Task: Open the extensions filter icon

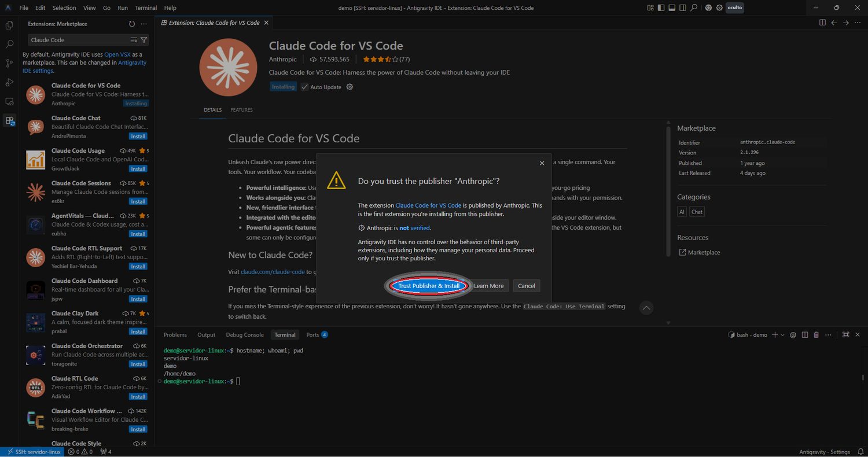Action: pos(144,40)
